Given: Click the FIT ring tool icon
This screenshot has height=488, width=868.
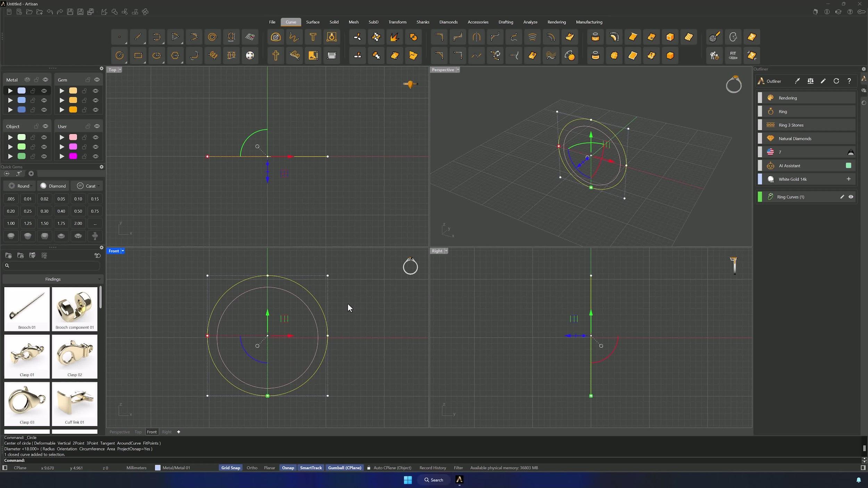Looking at the screenshot, I should tap(733, 56).
